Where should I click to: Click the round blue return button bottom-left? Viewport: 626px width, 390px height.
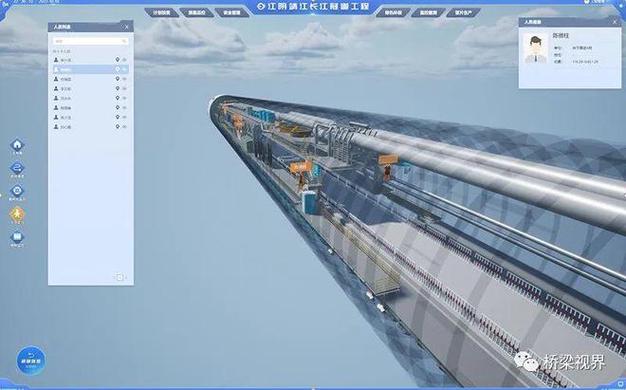(31, 360)
